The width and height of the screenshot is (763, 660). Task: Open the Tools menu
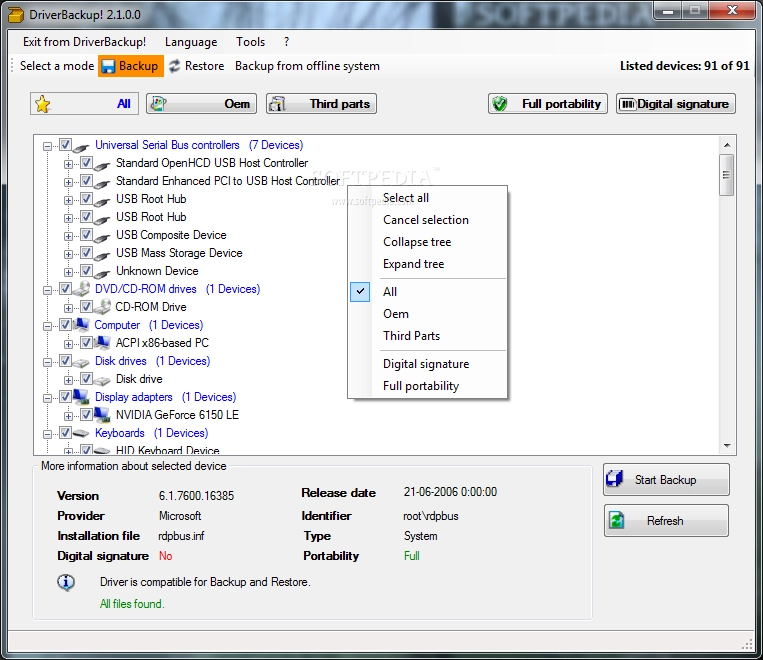click(x=250, y=42)
